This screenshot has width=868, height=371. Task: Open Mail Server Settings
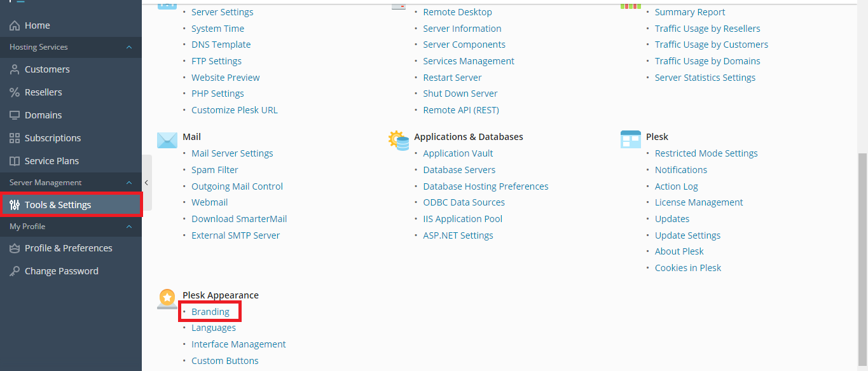[x=232, y=153]
